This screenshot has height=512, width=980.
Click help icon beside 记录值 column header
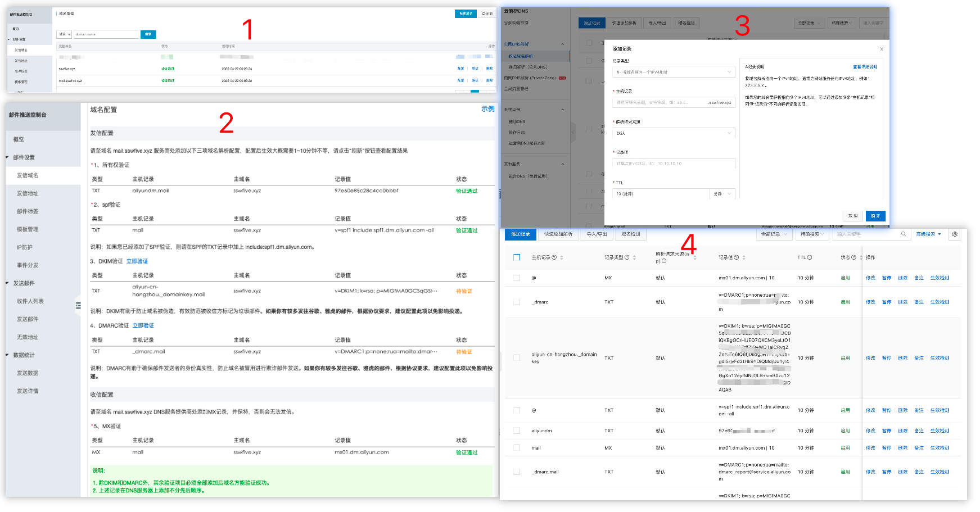[736, 257]
